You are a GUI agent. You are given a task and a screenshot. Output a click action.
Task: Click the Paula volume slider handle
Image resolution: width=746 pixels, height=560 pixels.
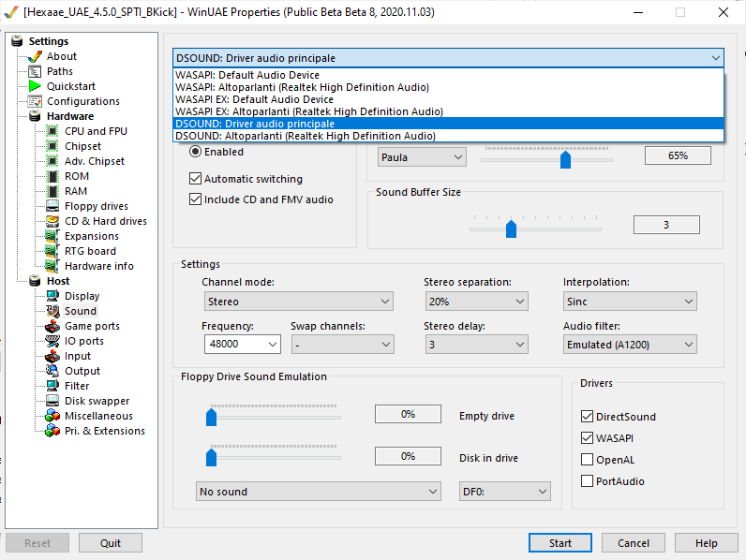(565, 160)
